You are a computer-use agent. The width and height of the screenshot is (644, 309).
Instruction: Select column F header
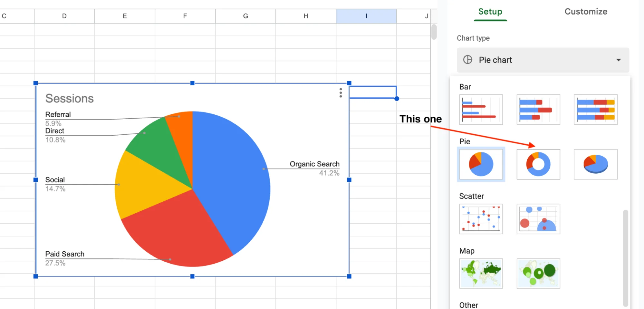(x=185, y=16)
